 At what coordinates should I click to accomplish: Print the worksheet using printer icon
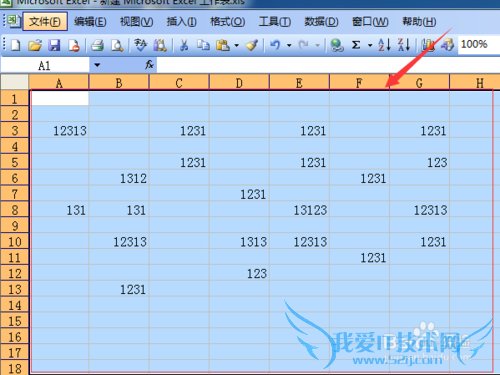[97, 45]
